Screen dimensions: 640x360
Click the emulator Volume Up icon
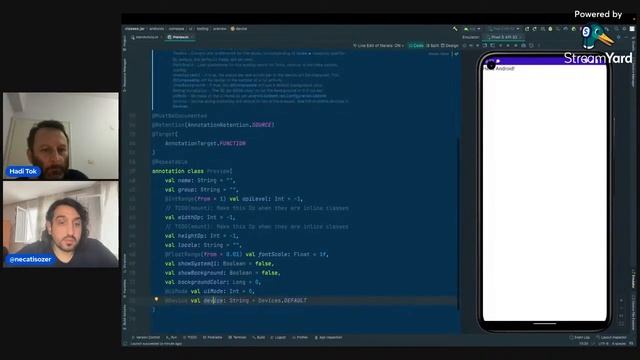[471, 46]
